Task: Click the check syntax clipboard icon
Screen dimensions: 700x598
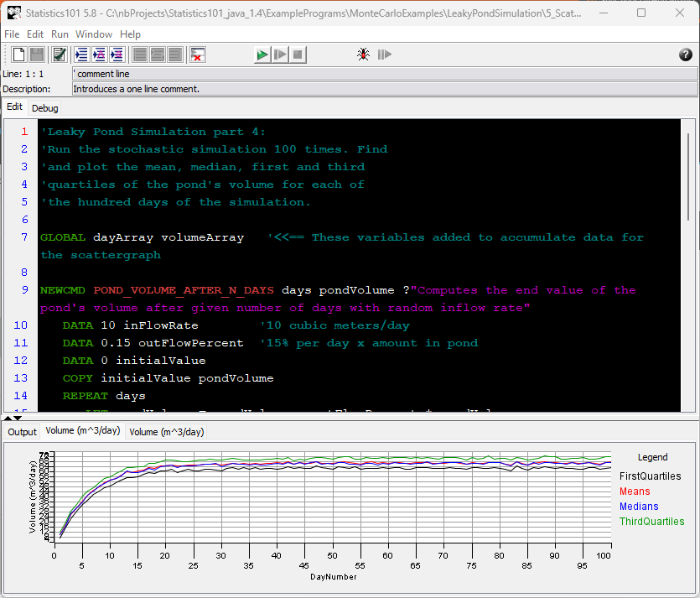Action: click(60, 55)
